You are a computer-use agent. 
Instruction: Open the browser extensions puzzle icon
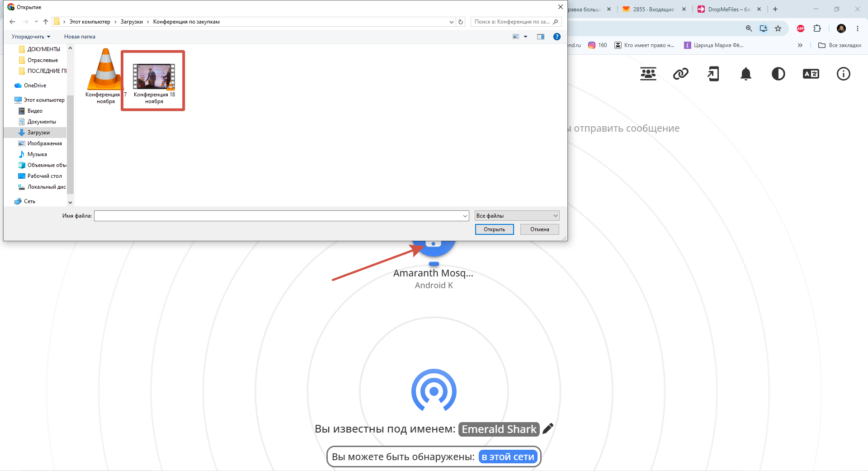point(817,29)
